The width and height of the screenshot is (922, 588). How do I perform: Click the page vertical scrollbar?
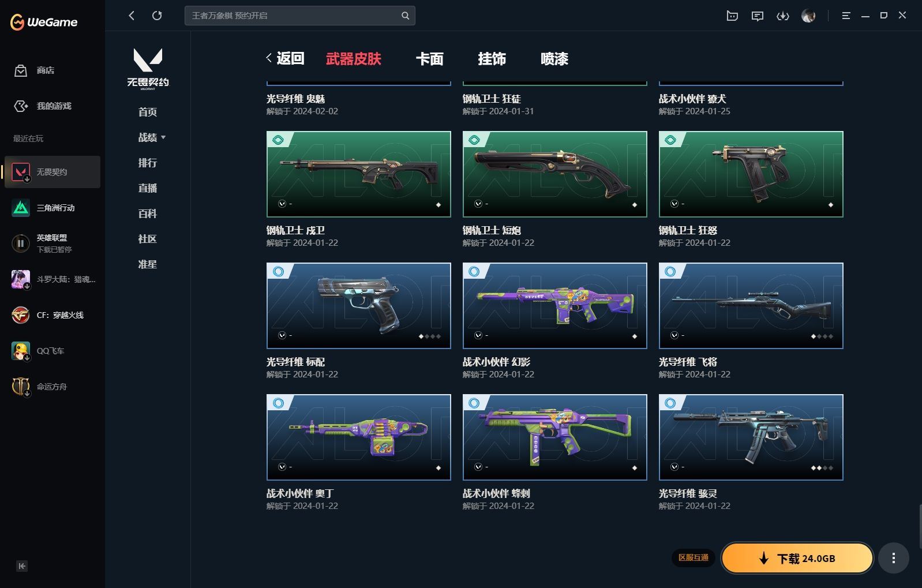919,525
